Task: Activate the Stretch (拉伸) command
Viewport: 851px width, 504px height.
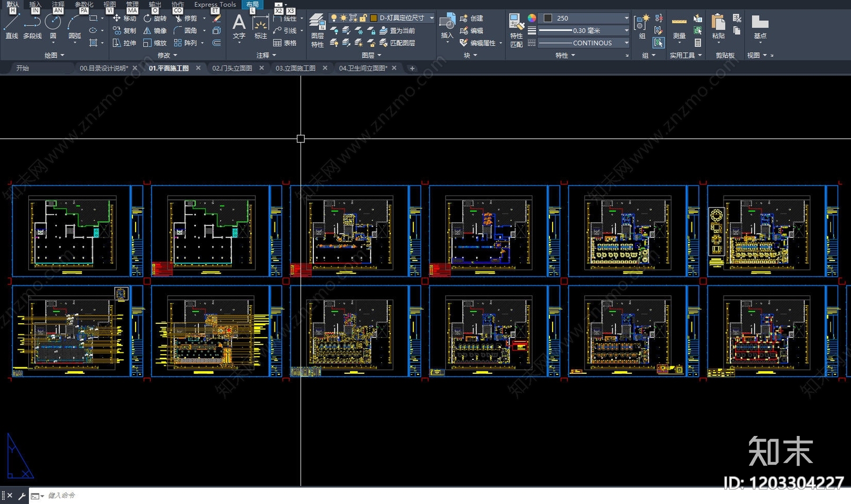Action: click(x=124, y=43)
